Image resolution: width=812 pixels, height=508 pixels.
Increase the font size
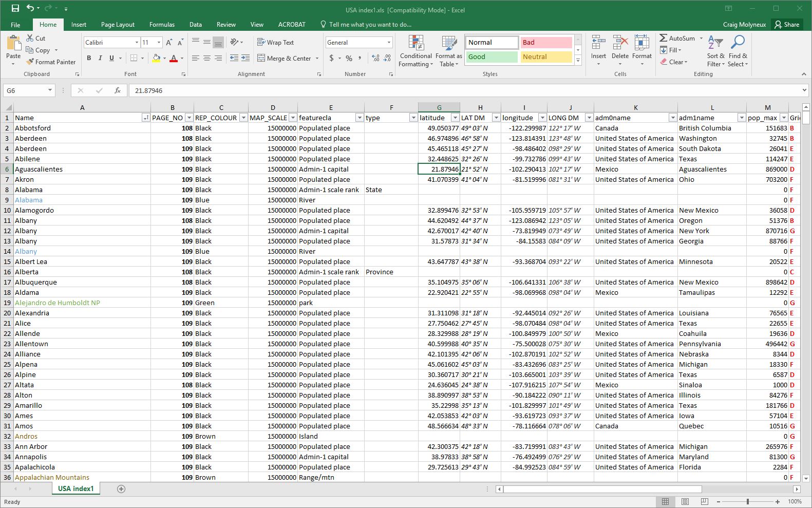[x=169, y=43]
